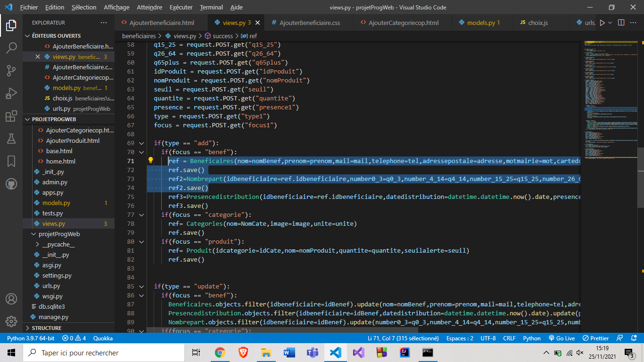Select Python 3.9.7 64-bit interpreter
Image resolution: width=644 pixels, height=362 pixels.
coord(31,338)
